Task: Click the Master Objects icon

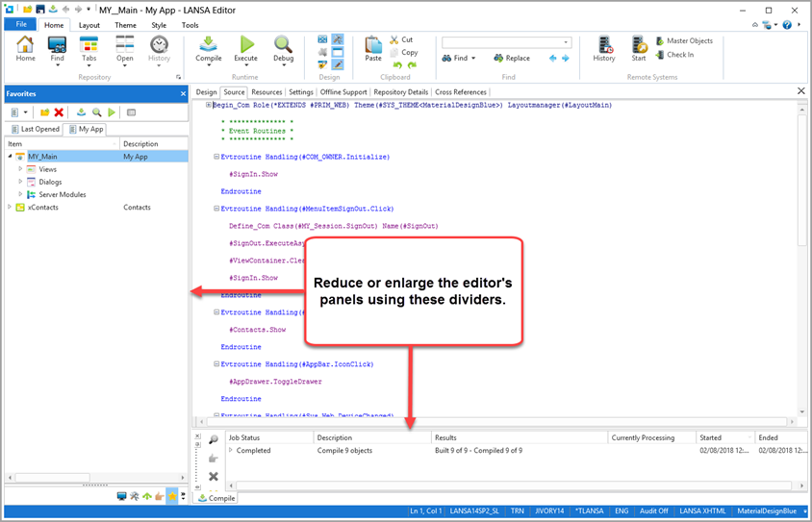Action: coord(660,41)
